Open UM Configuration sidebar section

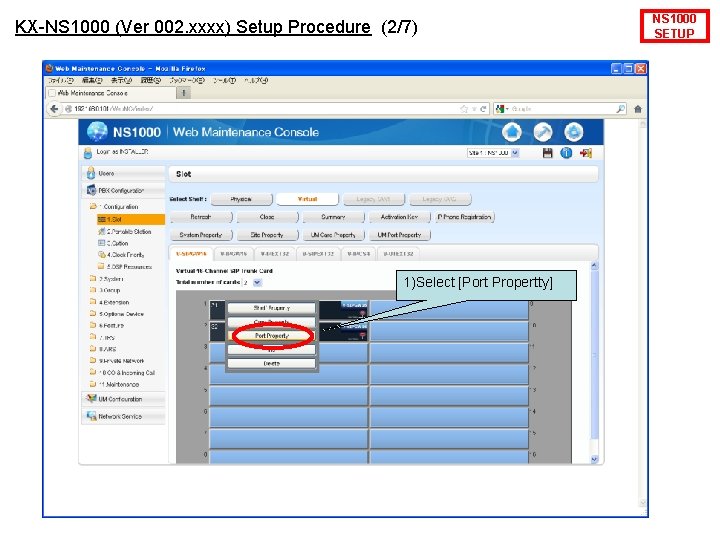click(x=124, y=399)
